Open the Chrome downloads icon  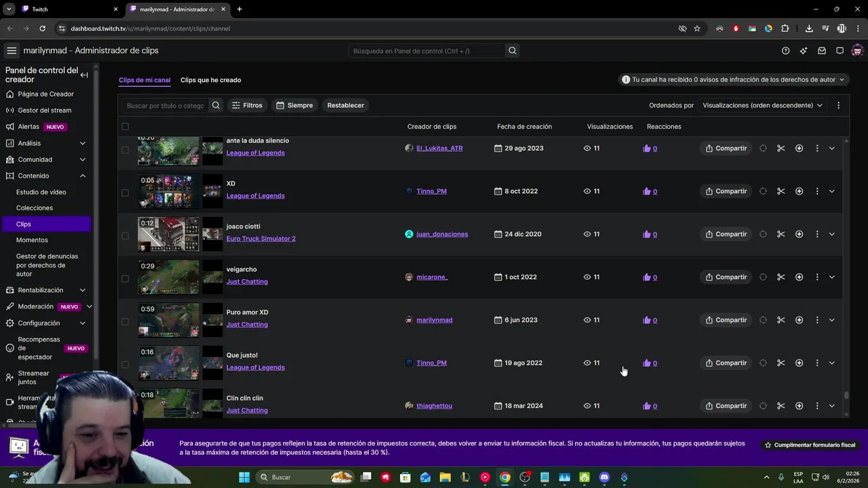coord(809,28)
